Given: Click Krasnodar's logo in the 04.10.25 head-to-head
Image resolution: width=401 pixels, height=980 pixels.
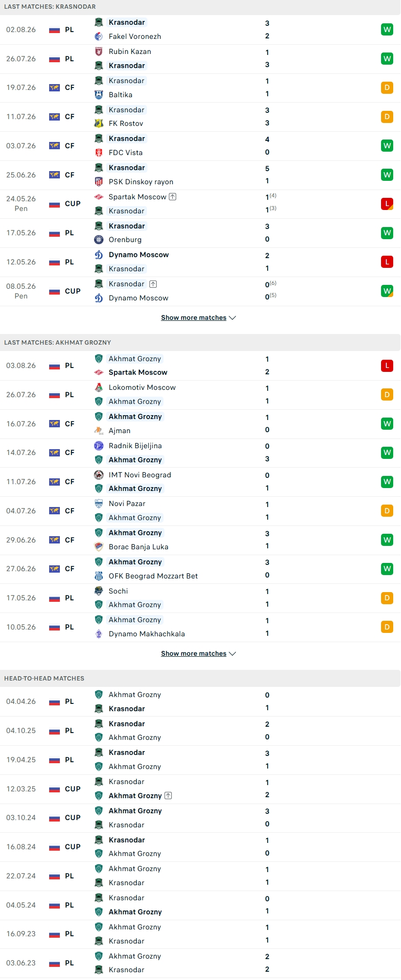Looking at the screenshot, I should coord(99,724).
